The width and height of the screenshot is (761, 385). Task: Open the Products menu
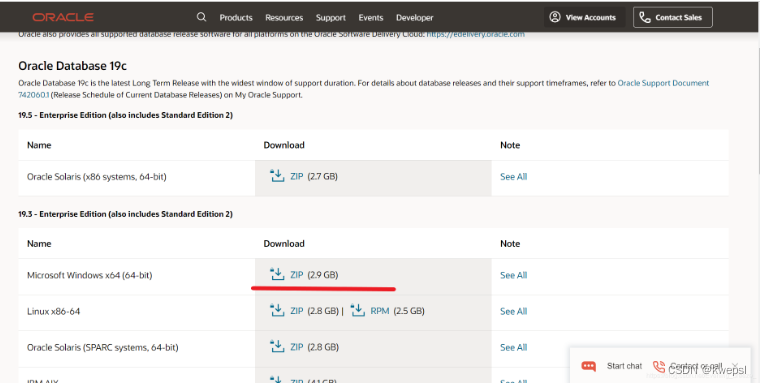236,17
